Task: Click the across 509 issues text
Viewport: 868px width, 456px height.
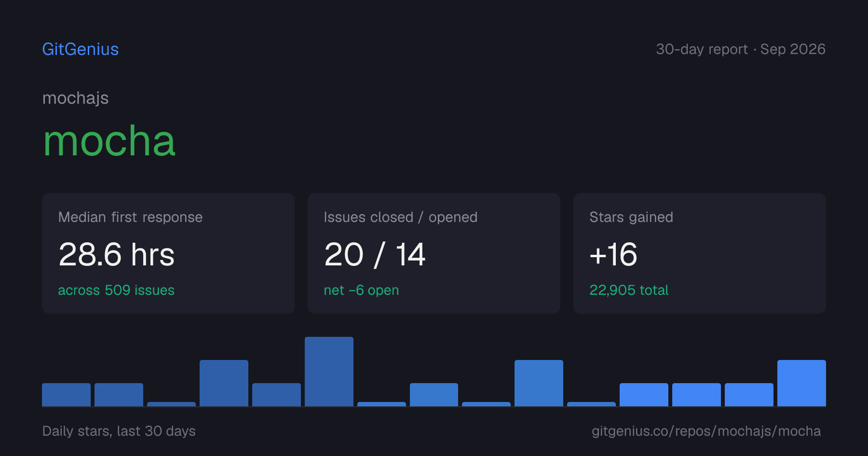Action: click(x=116, y=290)
